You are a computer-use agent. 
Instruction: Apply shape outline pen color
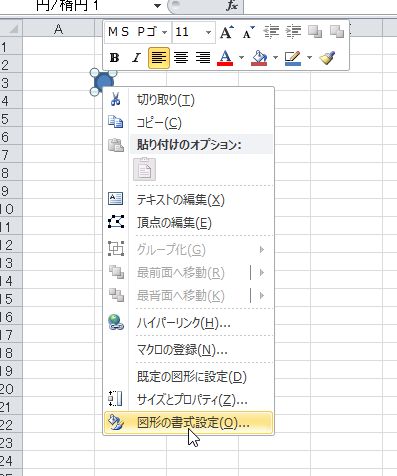293,58
